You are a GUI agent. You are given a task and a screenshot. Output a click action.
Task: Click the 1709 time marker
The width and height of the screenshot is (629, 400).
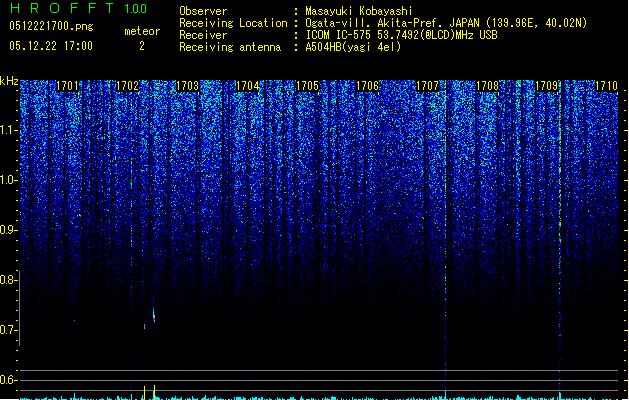547,86
